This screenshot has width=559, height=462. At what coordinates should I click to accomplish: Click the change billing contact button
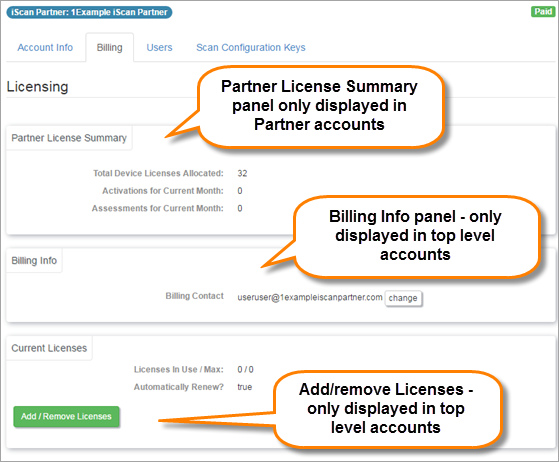pos(403,298)
